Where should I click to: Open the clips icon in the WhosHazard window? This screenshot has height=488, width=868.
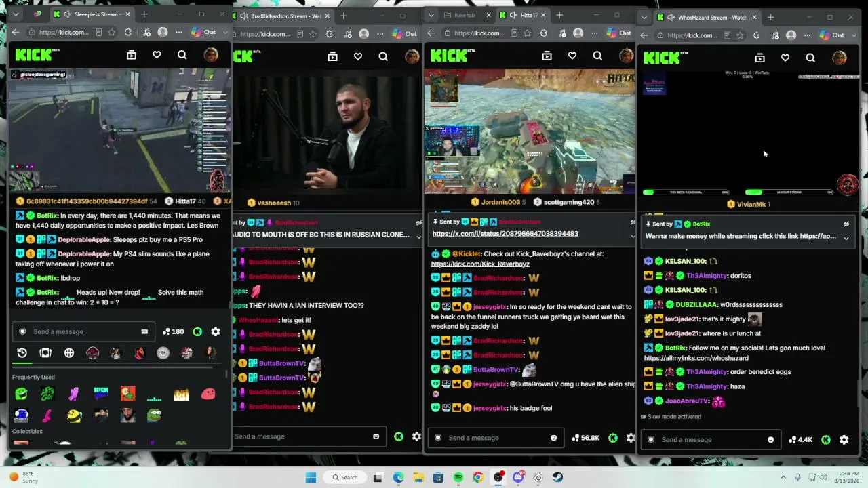point(759,58)
